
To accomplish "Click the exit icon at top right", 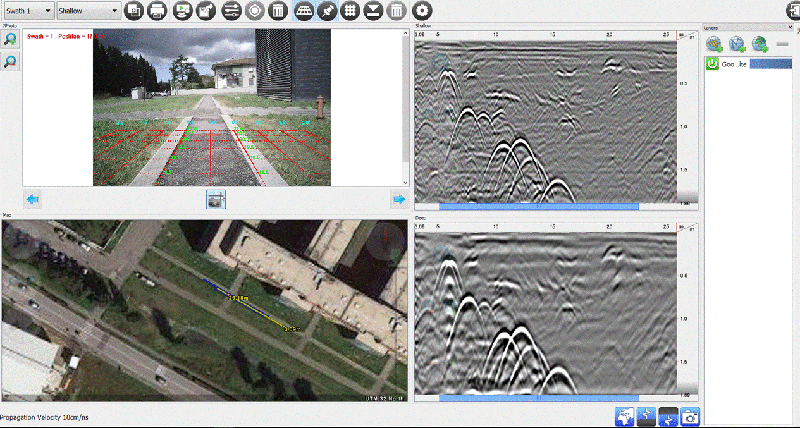I will click(x=790, y=11).
